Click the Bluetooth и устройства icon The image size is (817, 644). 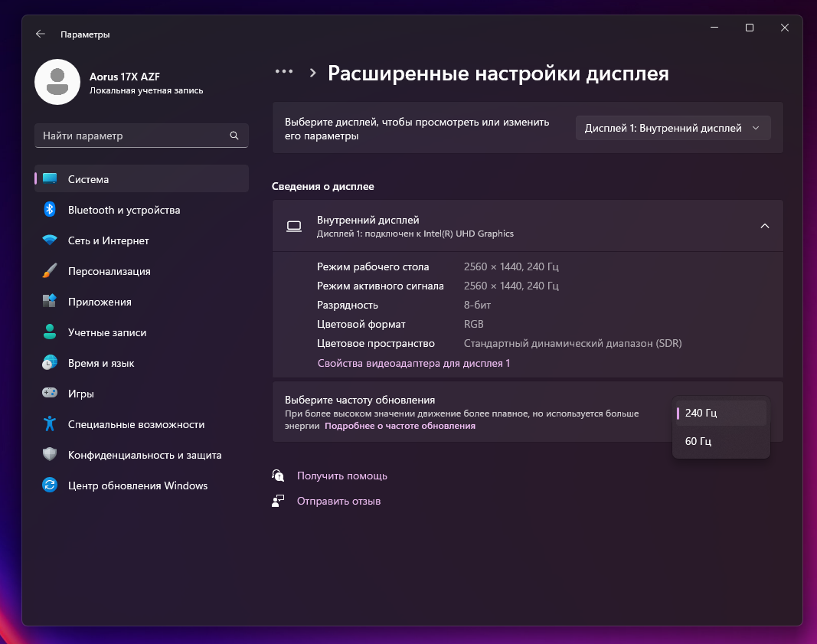tap(50, 210)
